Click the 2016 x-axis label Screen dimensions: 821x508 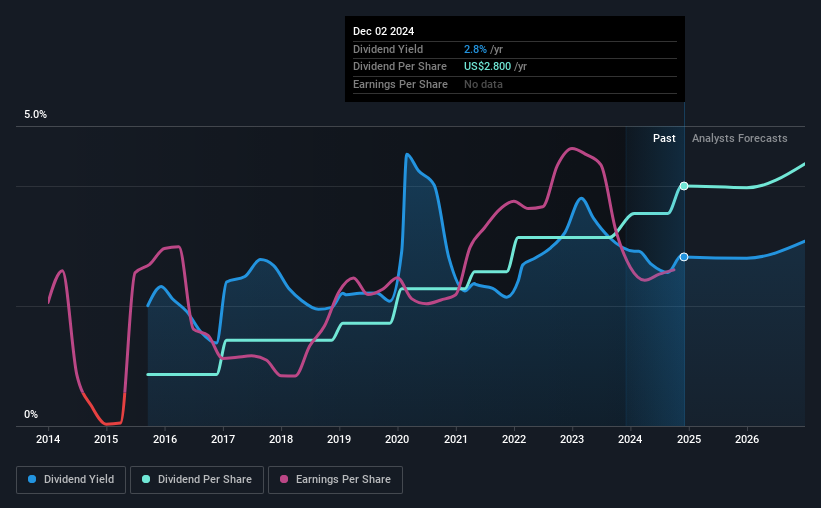click(165, 439)
